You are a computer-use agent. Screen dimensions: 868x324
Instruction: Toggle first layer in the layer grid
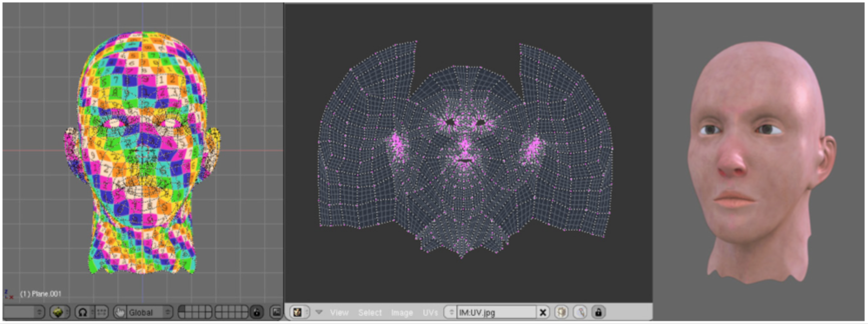[x=182, y=309]
